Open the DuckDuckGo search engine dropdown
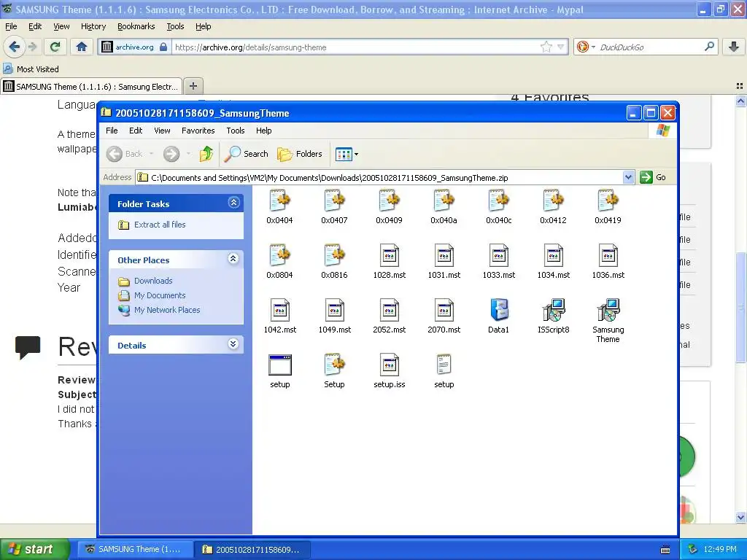The width and height of the screenshot is (747, 560). pyautogui.click(x=593, y=47)
